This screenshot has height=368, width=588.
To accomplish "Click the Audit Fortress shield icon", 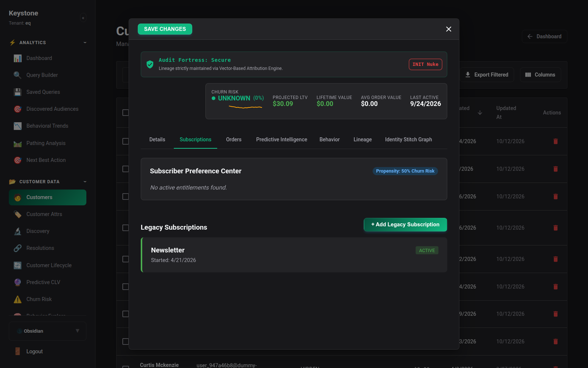I will coord(150,64).
